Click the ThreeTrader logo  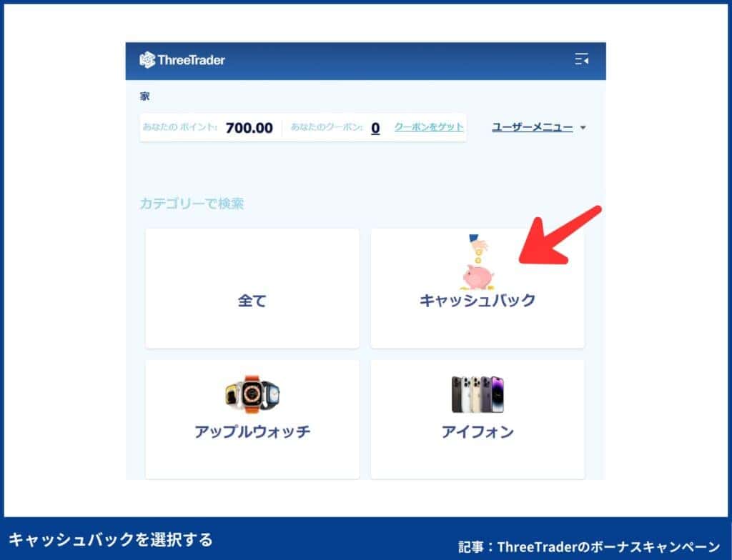[x=182, y=60]
